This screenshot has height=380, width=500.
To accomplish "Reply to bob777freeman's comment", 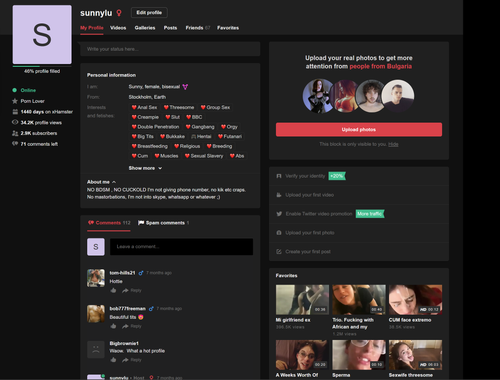I will click(132, 326).
